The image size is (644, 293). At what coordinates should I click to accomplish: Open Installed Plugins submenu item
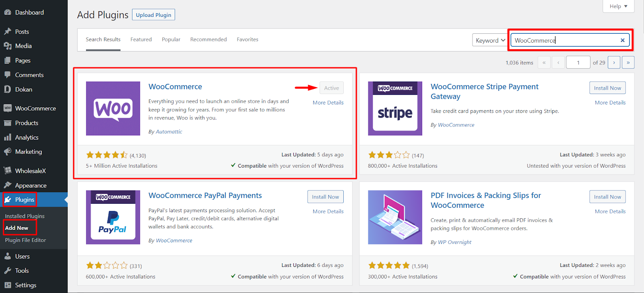25,216
